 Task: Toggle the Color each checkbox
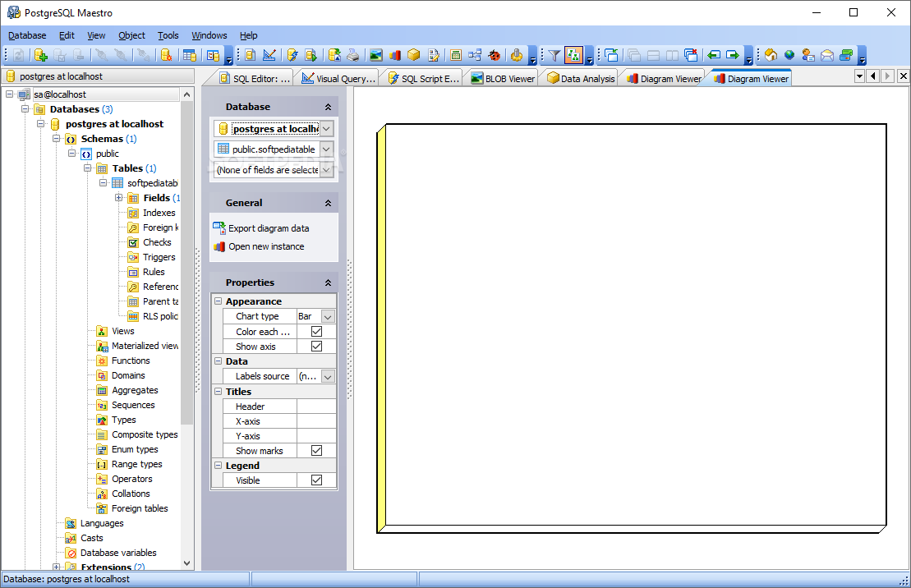pos(316,331)
